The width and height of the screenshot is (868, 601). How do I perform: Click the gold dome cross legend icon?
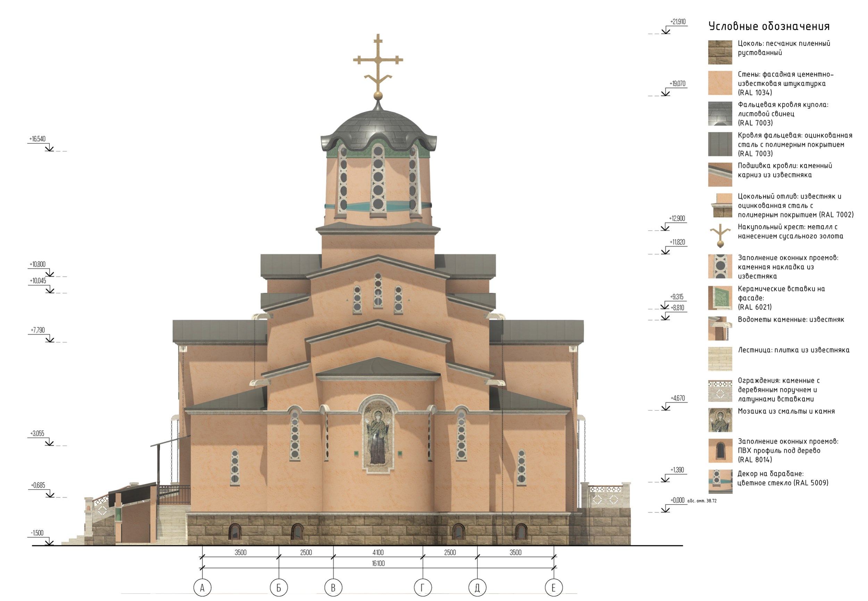pyautogui.click(x=720, y=236)
